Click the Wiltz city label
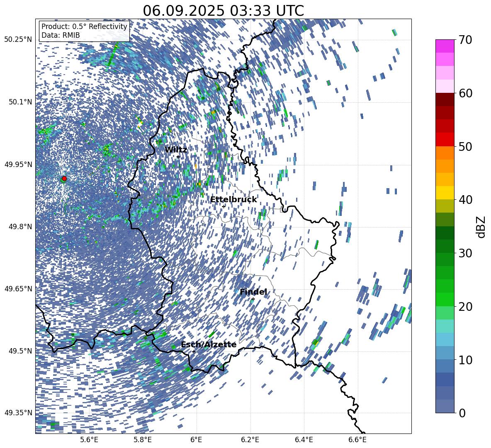 point(176,150)
